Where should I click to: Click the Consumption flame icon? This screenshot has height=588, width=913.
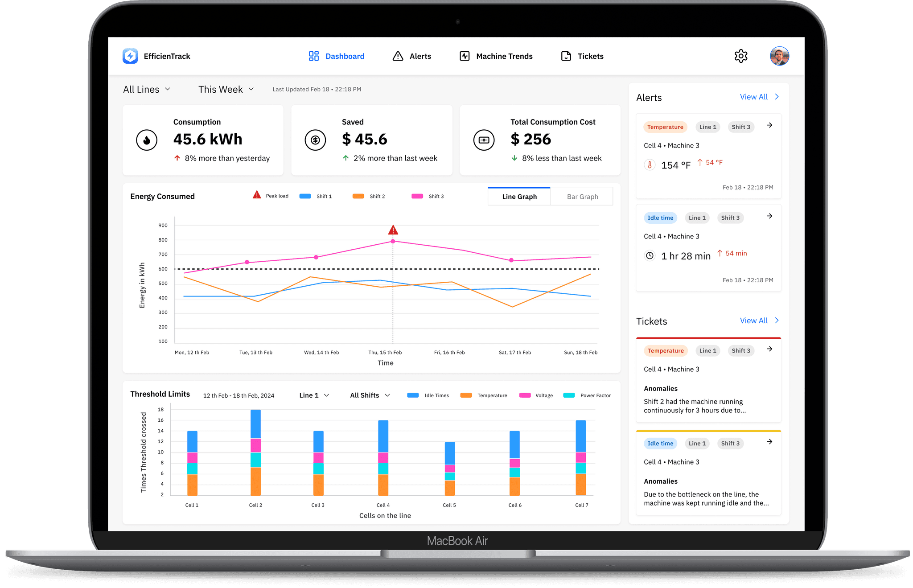[147, 140]
